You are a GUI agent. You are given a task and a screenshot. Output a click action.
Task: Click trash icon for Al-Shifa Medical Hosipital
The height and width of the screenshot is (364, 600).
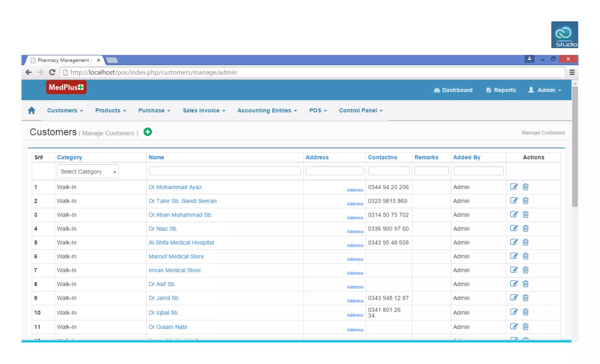click(x=526, y=242)
